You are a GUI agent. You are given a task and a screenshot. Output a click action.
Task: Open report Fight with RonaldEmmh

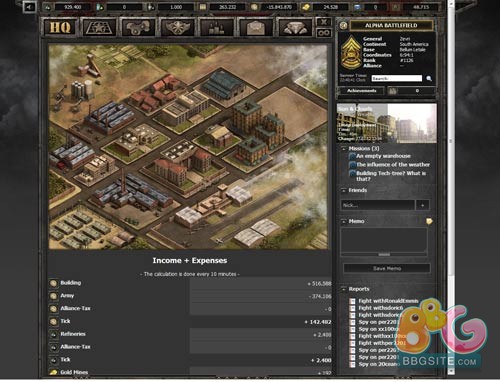pyautogui.click(x=388, y=301)
